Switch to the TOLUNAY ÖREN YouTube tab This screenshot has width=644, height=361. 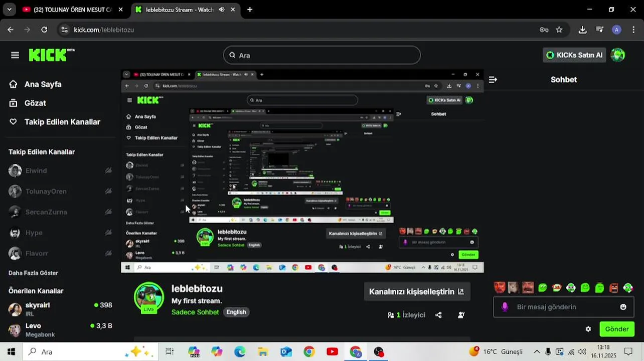tap(73, 10)
